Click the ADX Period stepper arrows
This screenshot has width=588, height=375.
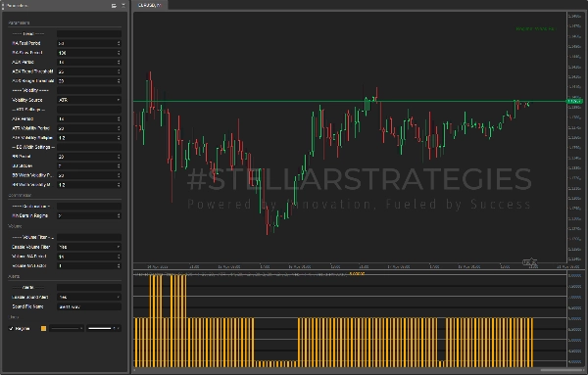pos(119,63)
